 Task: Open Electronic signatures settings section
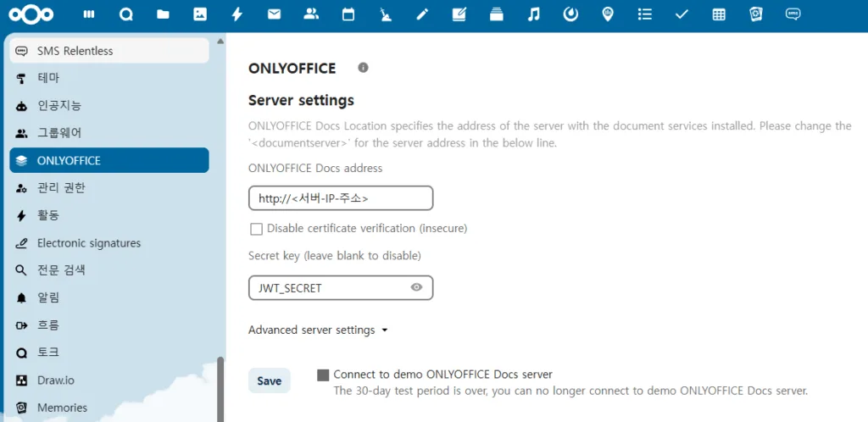click(109, 243)
